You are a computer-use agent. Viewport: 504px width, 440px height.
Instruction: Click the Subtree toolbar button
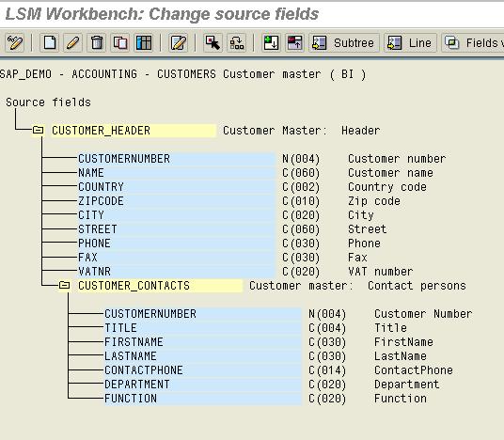(x=344, y=42)
